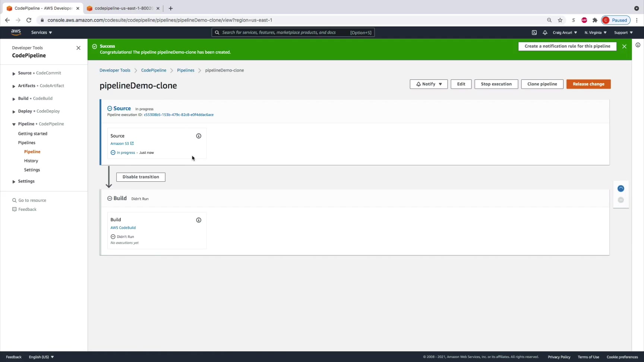Open the Amazon S3 source link
The height and width of the screenshot is (362, 644).
coord(120,143)
